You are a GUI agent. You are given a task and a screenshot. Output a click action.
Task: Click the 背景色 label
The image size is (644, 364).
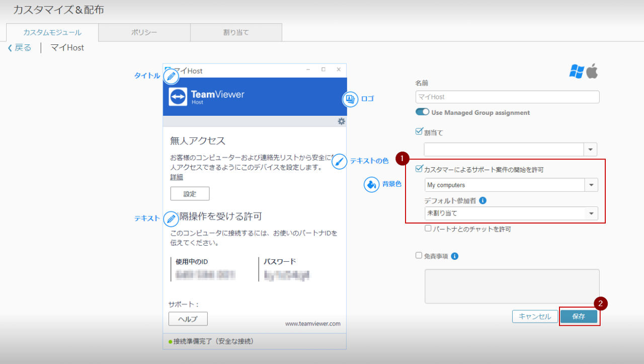coord(392,184)
